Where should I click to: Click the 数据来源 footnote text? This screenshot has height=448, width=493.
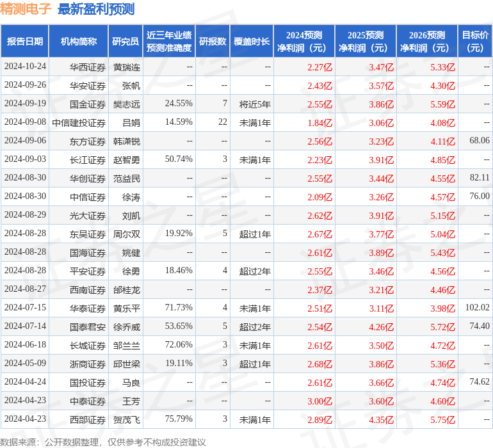tap(103, 442)
